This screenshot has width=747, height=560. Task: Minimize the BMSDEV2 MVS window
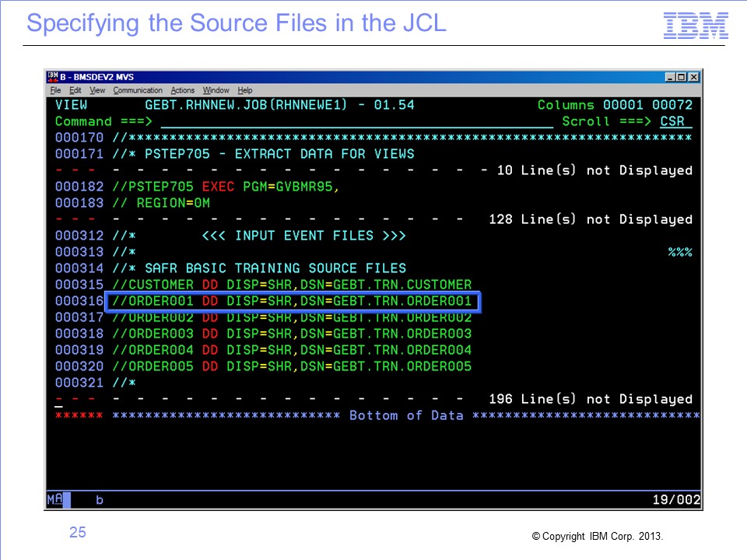(670, 77)
